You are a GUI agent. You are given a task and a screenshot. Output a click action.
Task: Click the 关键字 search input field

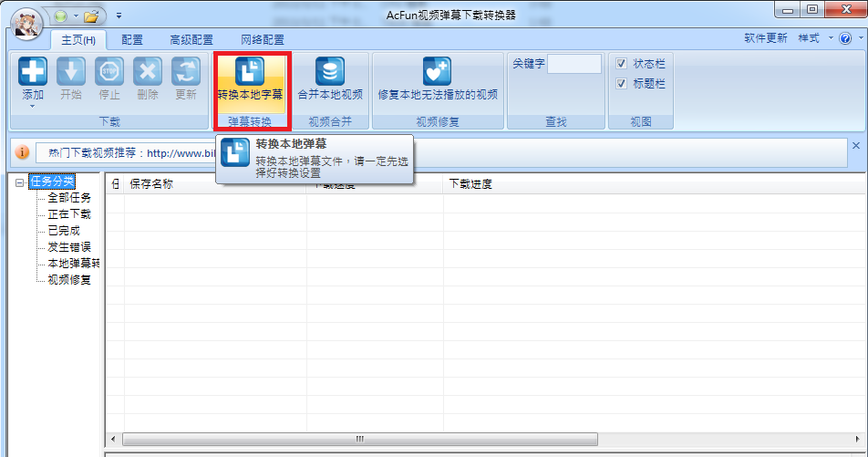point(574,64)
